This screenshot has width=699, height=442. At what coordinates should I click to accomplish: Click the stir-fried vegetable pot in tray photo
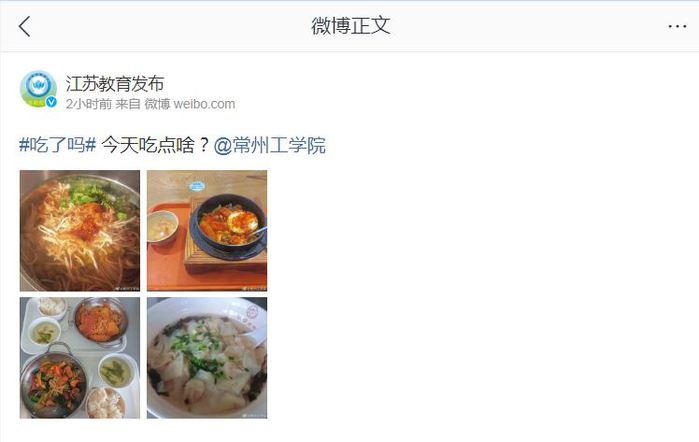[x=54, y=381]
